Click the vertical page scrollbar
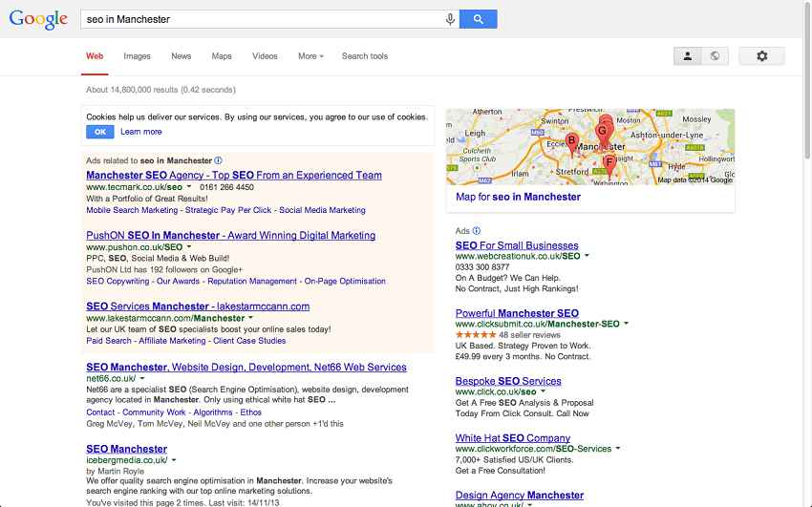 (x=807, y=80)
